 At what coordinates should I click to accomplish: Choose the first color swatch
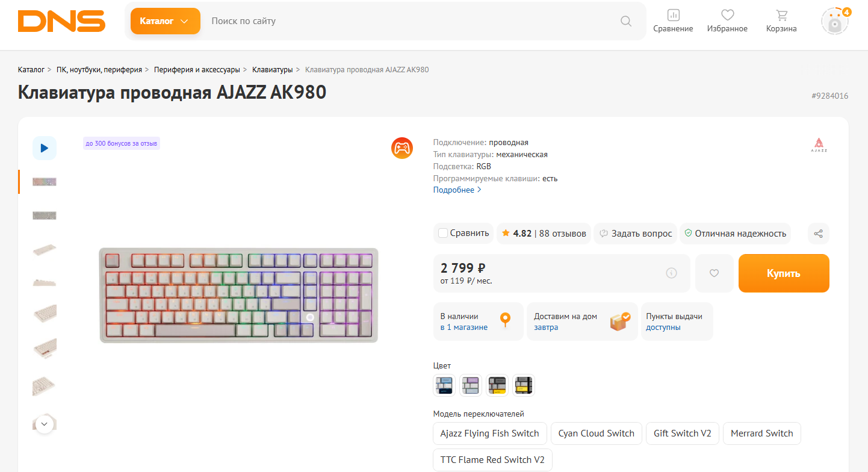click(444, 385)
